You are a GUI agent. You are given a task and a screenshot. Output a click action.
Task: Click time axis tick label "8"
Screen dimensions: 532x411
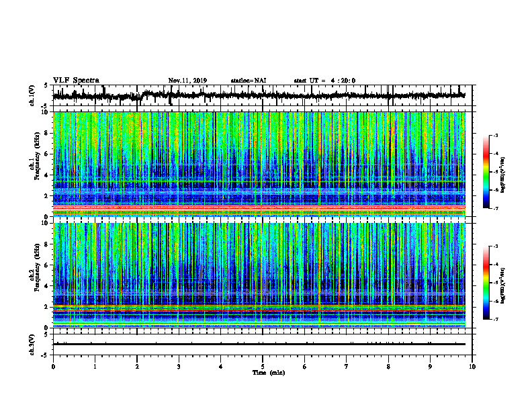pos(388,367)
